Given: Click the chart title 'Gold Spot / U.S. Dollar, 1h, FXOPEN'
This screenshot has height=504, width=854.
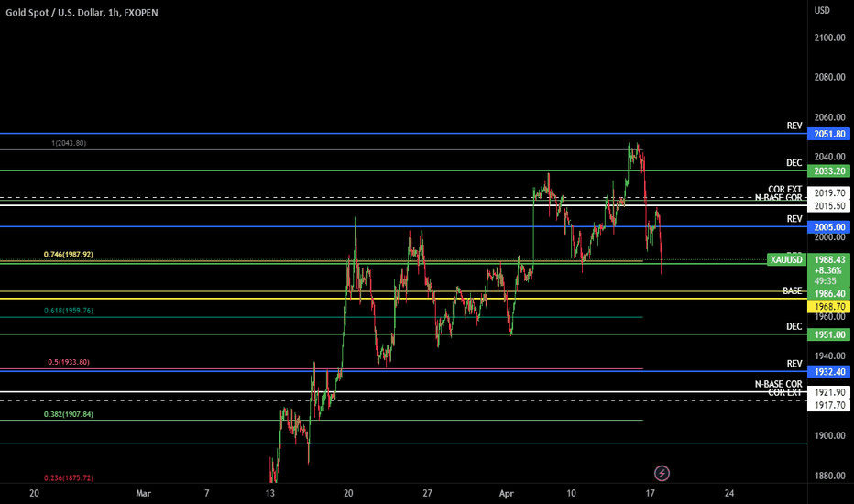Looking at the screenshot, I should click(82, 13).
